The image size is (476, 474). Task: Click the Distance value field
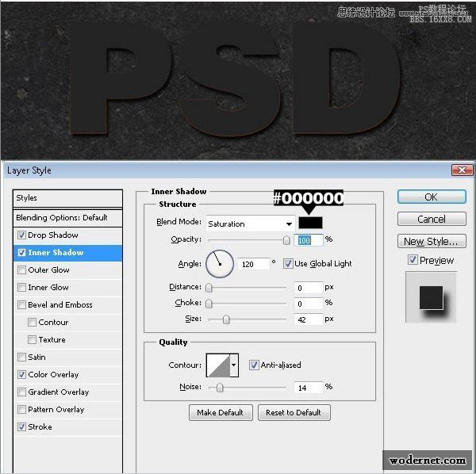(x=309, y=288)
